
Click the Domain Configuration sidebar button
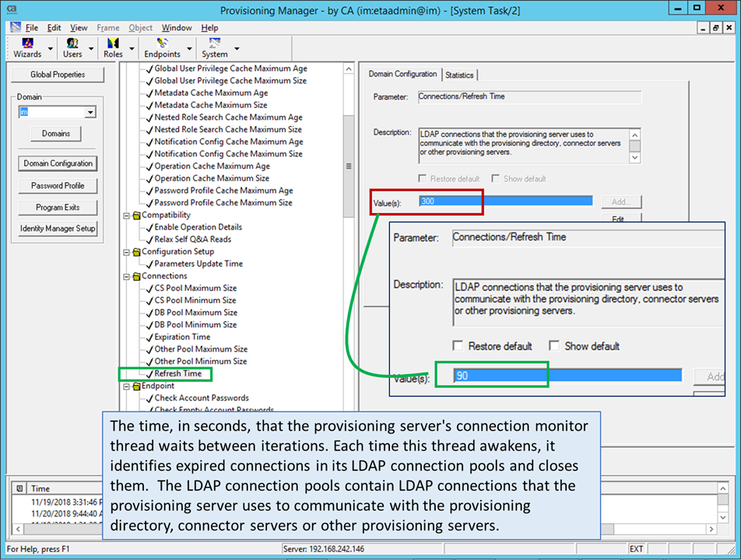[x=58, y=163]
